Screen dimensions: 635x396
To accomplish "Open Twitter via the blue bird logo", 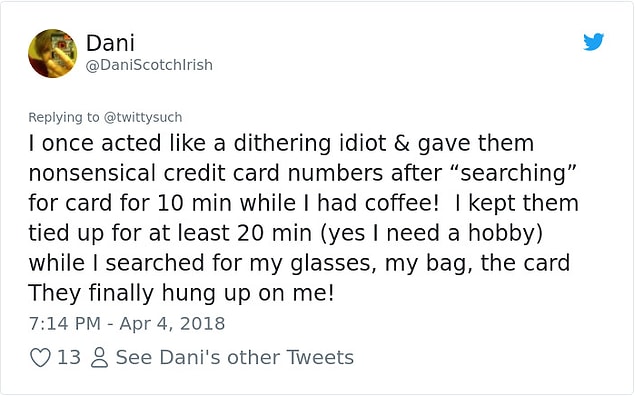I will tap(593, 42).
